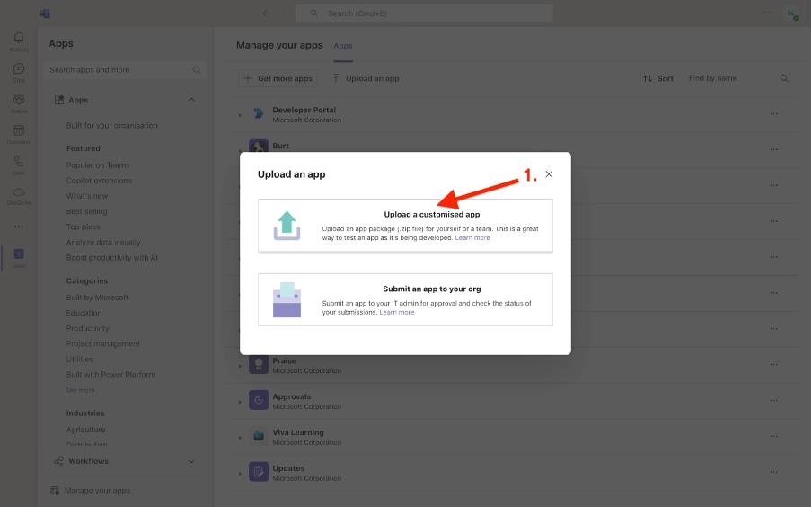Open Copilot extensions category
The height and width of the screenshot is (507, 812).
pyautogui.click(x=99, y=181)
